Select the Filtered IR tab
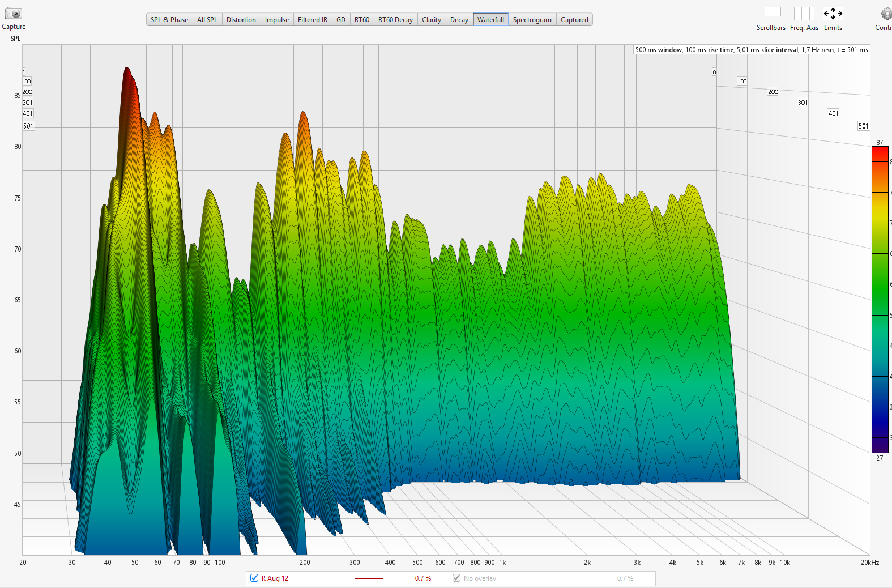Image resolution: width=892 pixels, height=588 pixels. (x=313, y=20)
